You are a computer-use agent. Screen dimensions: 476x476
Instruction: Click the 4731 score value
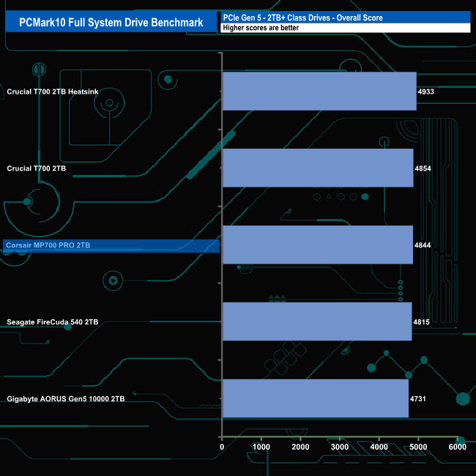418,399
